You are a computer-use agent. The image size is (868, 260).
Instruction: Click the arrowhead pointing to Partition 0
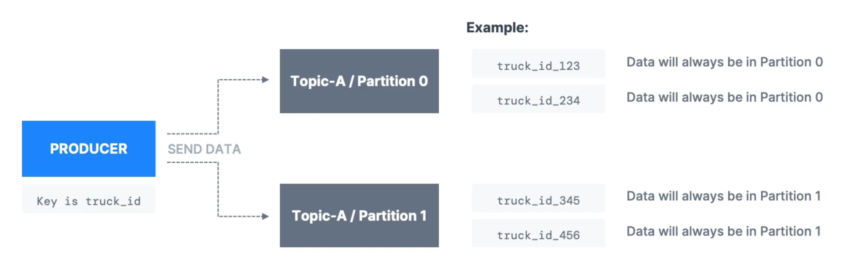pyautogui.click(x=265, y=80)
